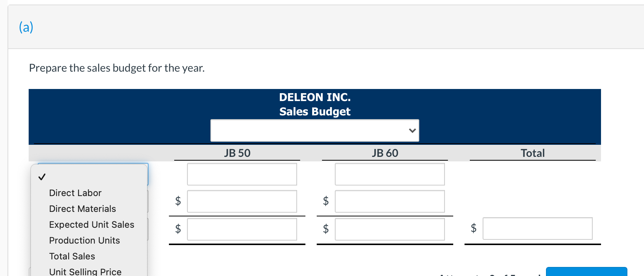The width and height of the screenshot is (644, 276).
Task: Choose Expected Unit Sales in the dropdown
Action: pos(91,224)
